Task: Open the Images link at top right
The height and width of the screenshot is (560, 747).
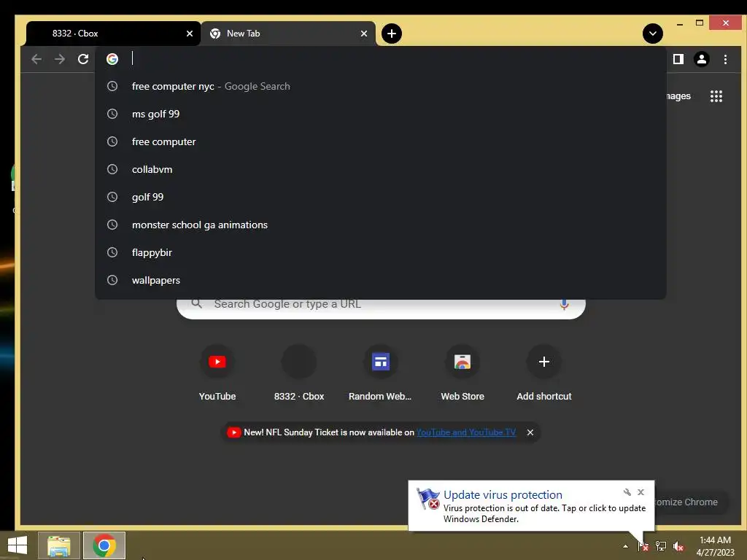Action: 678,96
